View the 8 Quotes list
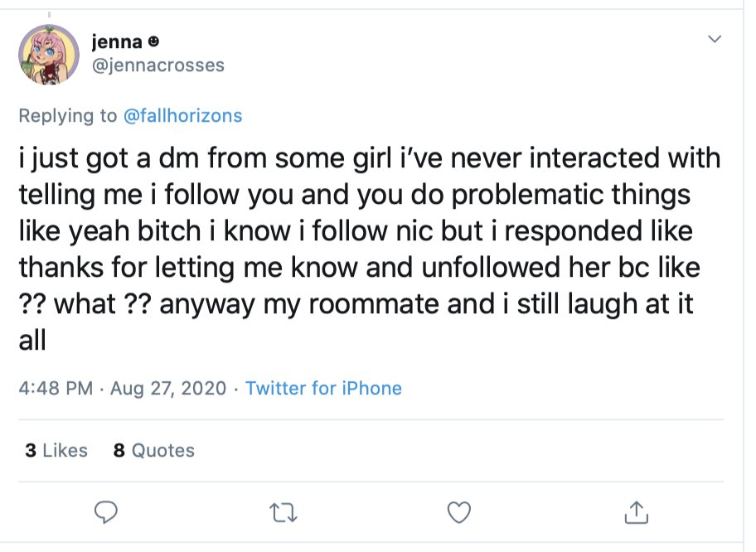The width and height of the screenshot is (756, 552). [x=153, y=450]
